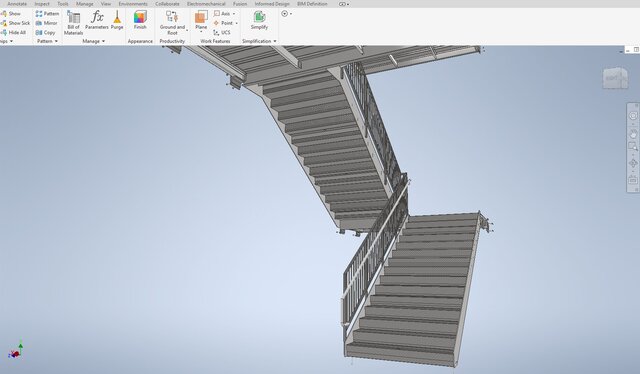Click the Show Sick relationships tool

(16, 23)
